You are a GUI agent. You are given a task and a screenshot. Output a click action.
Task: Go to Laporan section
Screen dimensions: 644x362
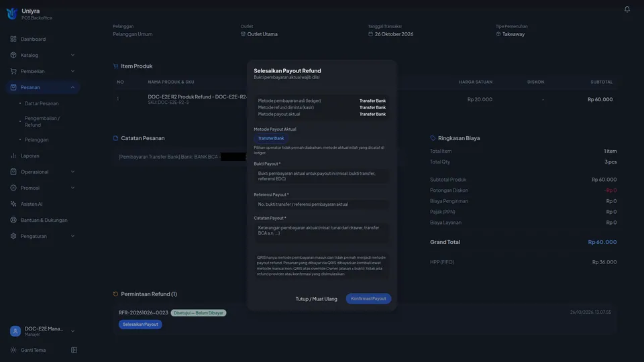pyautogui.click(x=43, y=156)
